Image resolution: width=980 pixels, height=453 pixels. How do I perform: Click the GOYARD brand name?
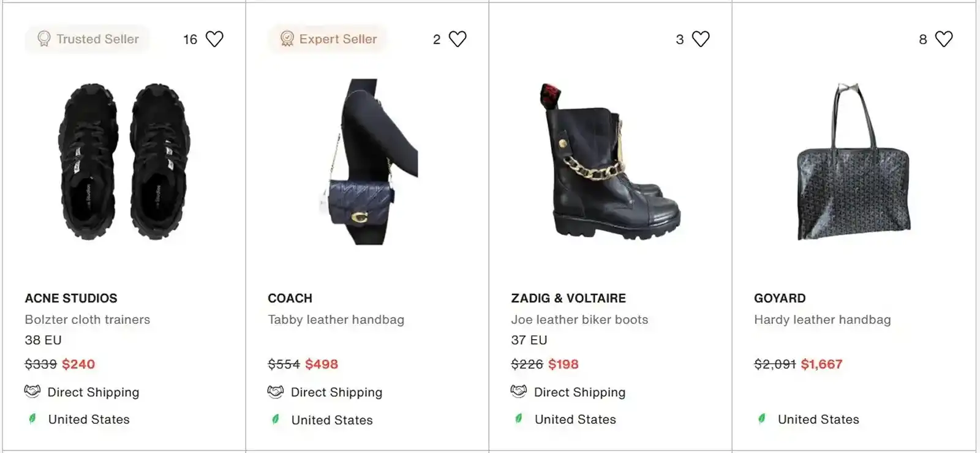779,298
